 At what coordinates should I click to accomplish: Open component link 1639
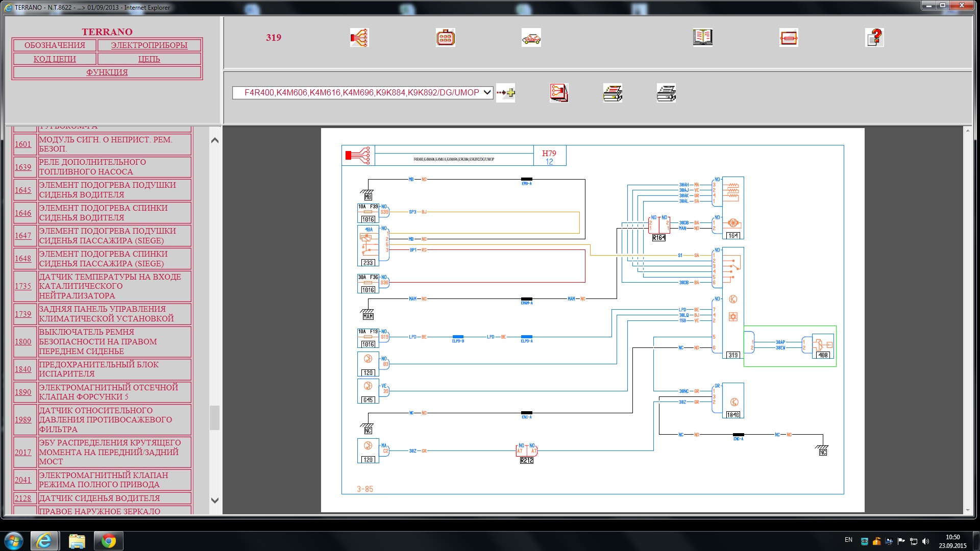(23, 167)
